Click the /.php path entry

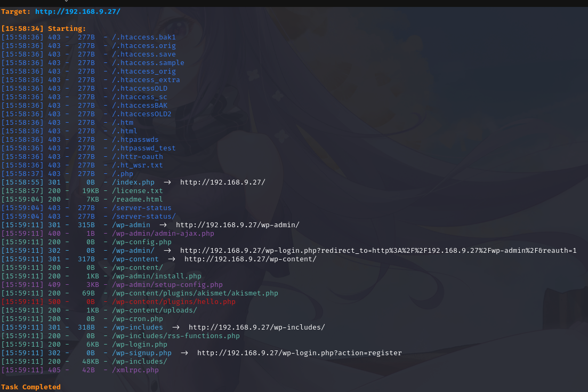(x=123, y=174)
